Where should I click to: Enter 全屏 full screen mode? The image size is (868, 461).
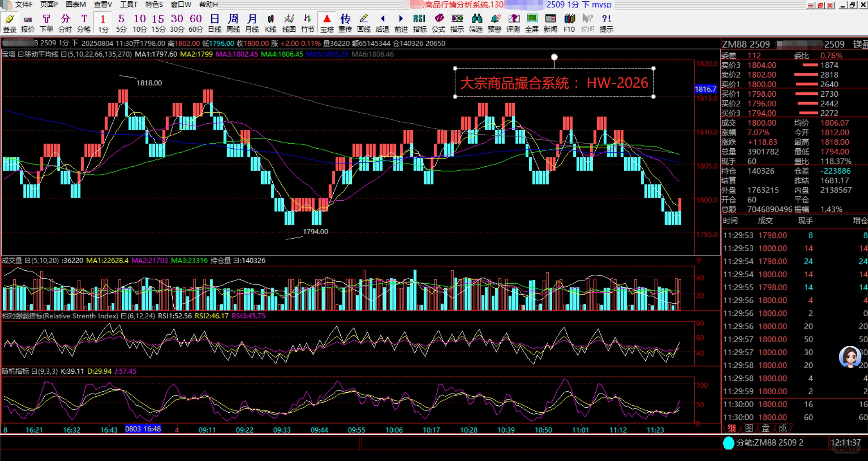pos(532,23)
